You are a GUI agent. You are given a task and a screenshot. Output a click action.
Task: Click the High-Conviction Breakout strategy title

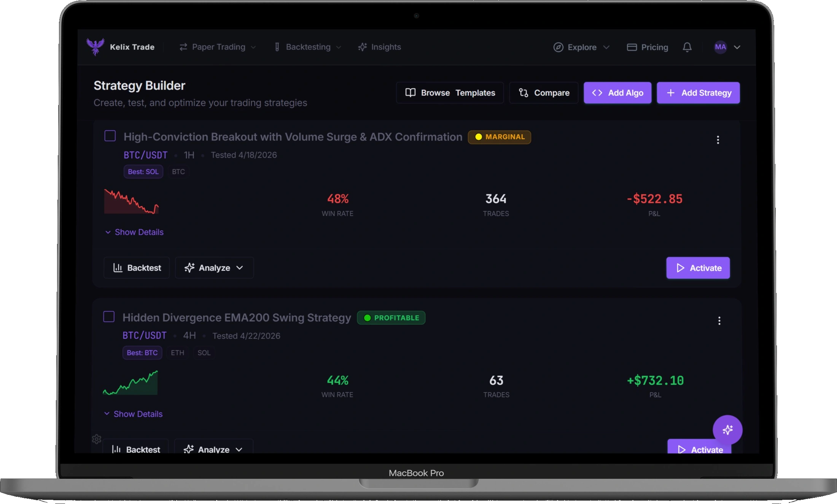click(293, 137)
